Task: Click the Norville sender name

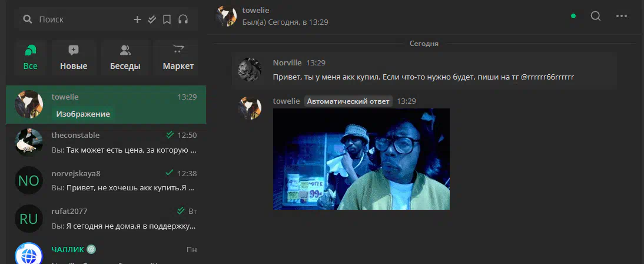Action: (287, 63)
